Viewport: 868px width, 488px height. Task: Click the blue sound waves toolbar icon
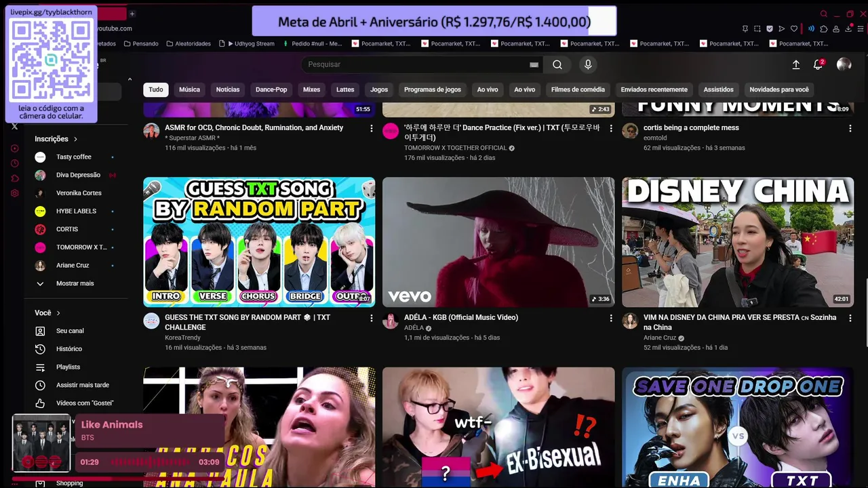click(x=811, y=28)
